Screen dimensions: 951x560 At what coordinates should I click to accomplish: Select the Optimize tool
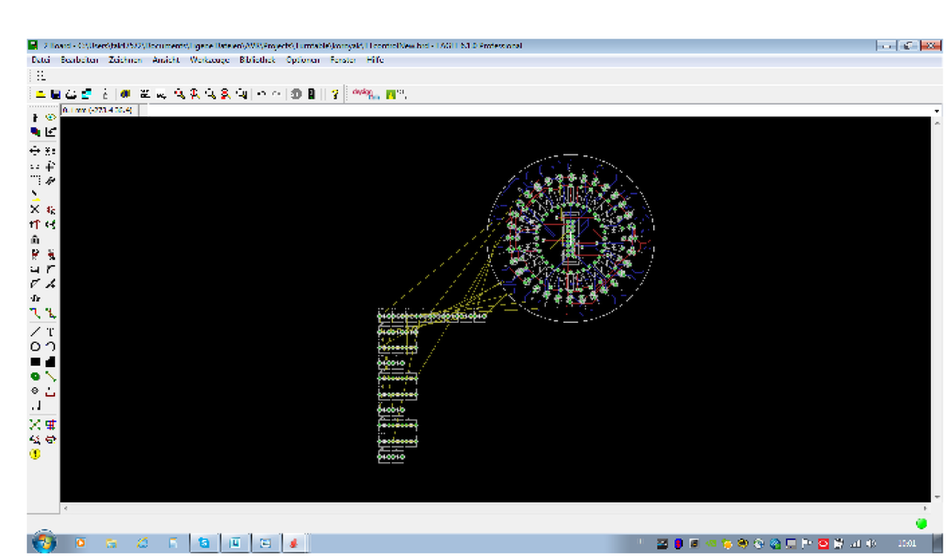[x=51, y=284]
